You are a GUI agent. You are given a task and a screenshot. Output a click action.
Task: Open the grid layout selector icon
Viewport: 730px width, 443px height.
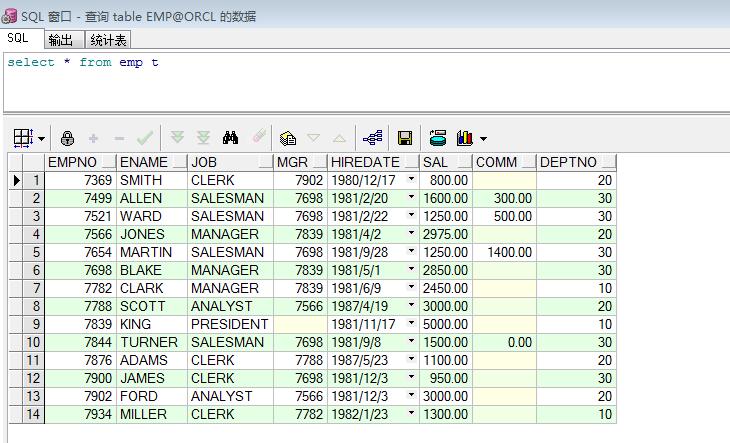23,138
